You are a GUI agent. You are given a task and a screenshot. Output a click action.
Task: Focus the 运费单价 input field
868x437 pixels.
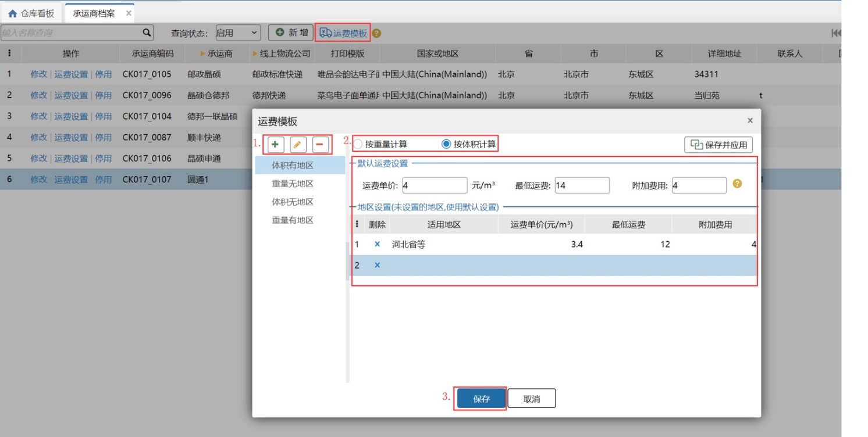click(434, 185)
